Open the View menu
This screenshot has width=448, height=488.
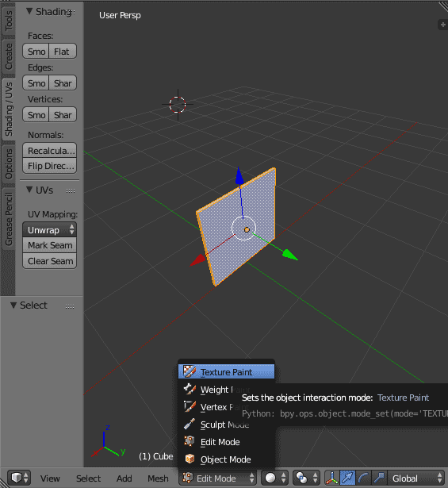coord(50,478)
